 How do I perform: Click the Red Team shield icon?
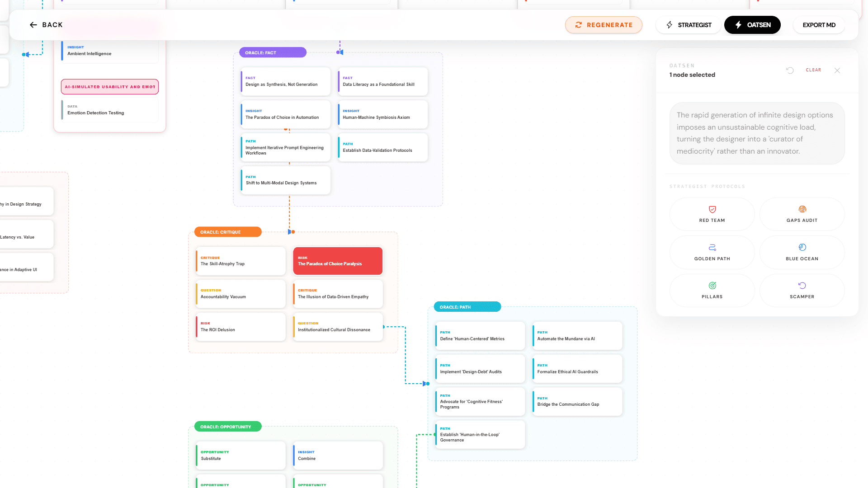(712, 209)
